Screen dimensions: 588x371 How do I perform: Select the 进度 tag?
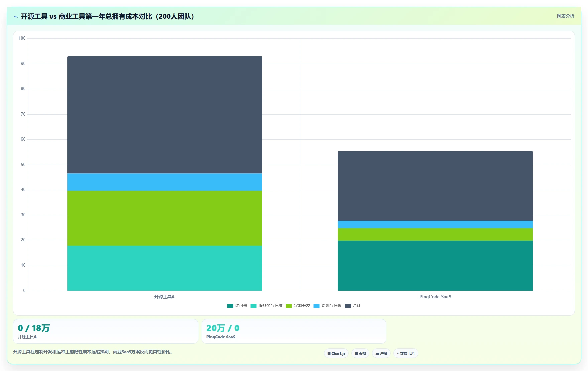point(381,353)
